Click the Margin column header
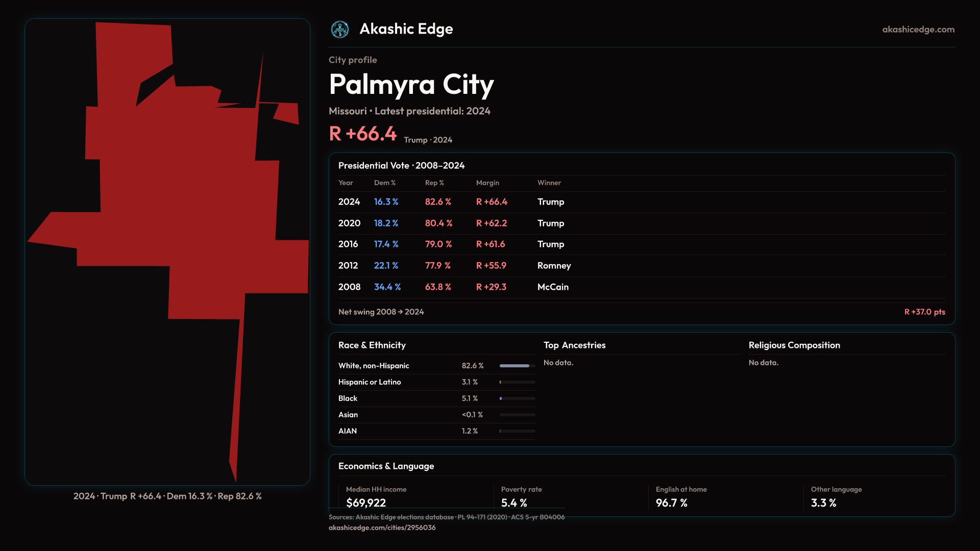The image size is (980, 551). click(x=487, y=183)
